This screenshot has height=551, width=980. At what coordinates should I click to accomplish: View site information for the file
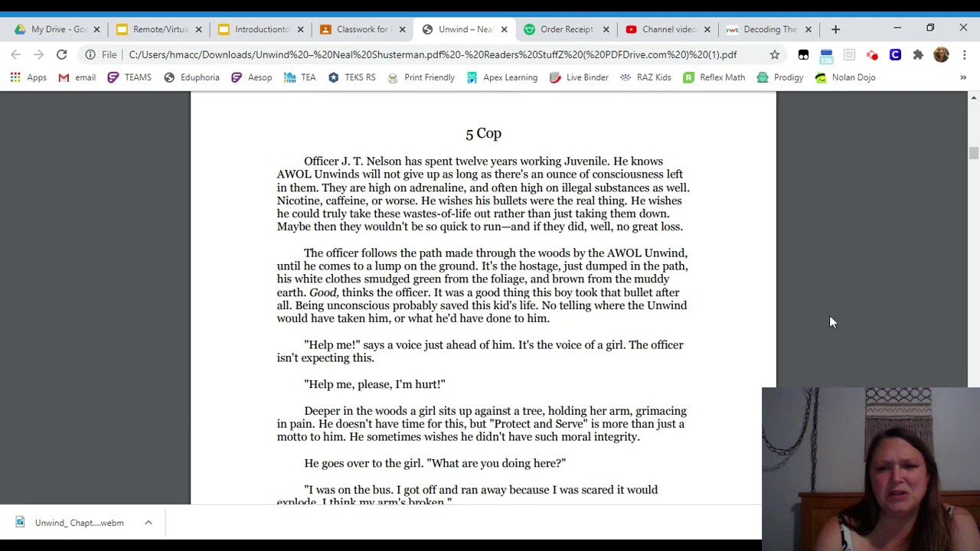90,54
